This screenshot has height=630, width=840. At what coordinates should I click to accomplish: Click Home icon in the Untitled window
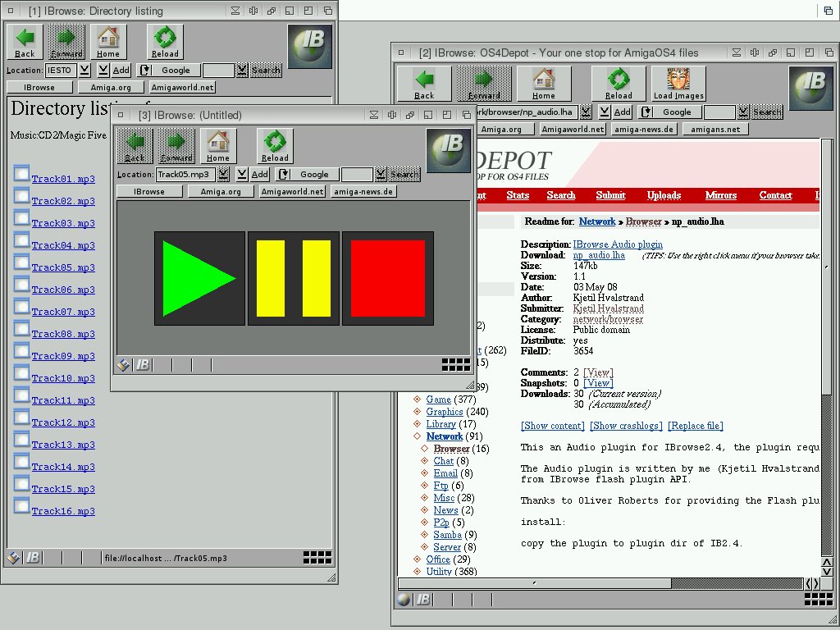[x=218, y=145]
